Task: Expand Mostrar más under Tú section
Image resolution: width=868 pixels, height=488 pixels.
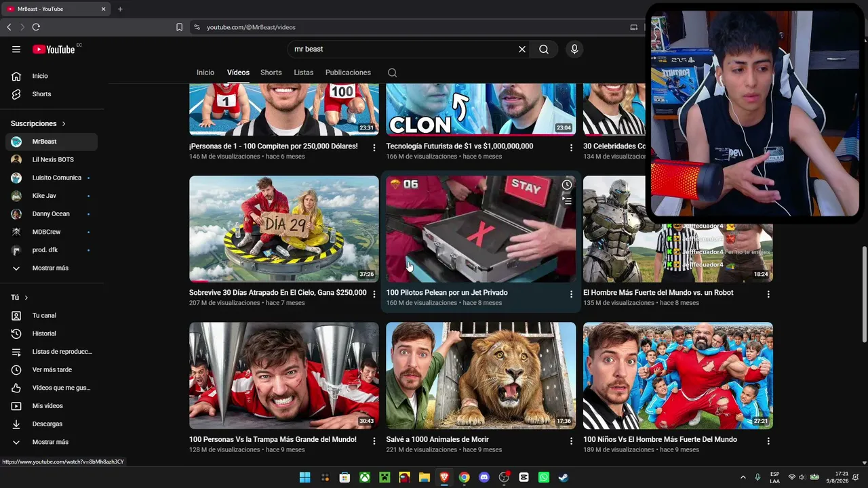Action: [52, 442]
